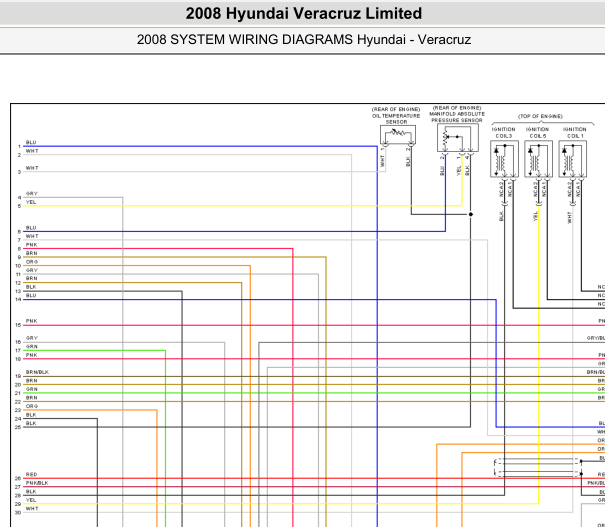Click the YEL label at pin 29

(31, 500)
